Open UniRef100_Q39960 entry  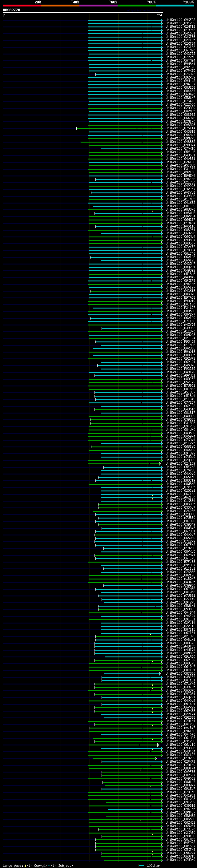[180, 586]
